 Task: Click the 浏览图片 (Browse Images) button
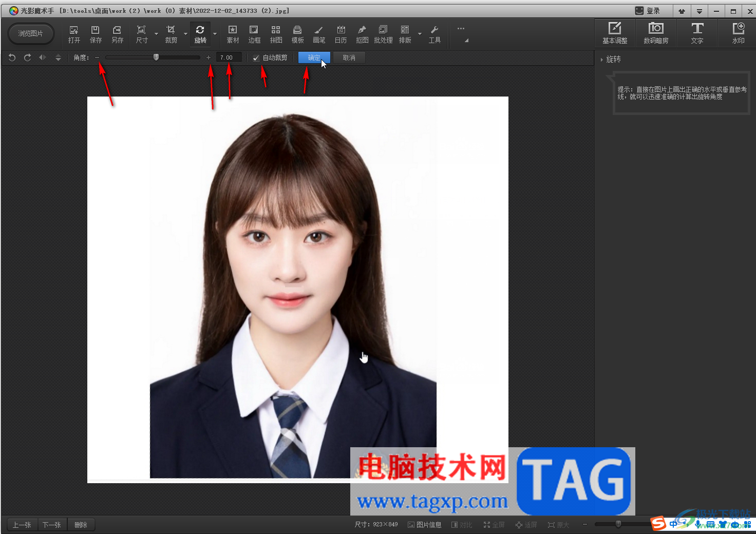[x=31, y=34]
